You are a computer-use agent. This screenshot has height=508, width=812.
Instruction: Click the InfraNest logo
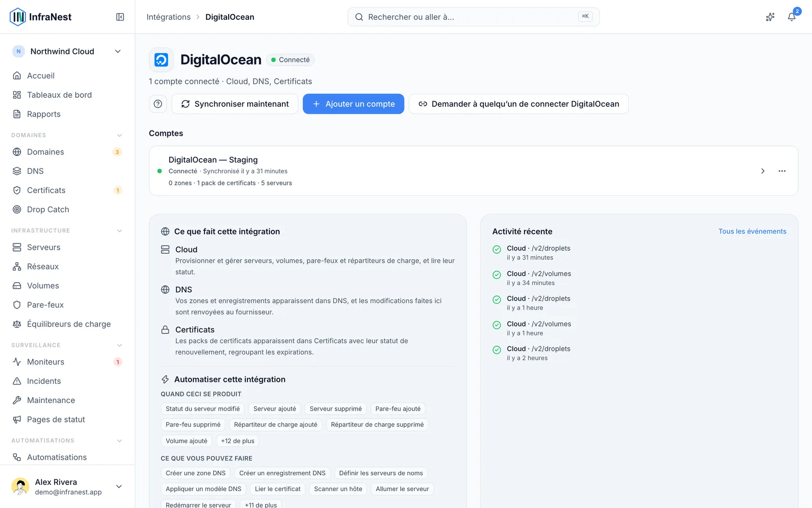[41, 17]
